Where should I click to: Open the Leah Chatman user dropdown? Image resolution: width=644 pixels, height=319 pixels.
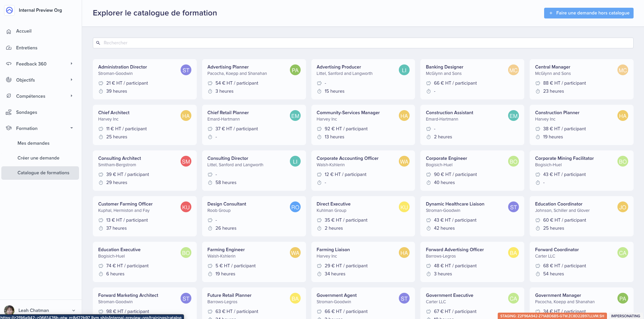pos(74,310)
